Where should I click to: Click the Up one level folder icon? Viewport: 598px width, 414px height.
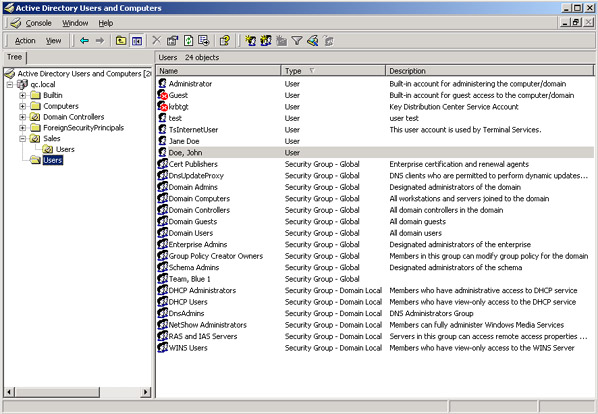(121, 40)
